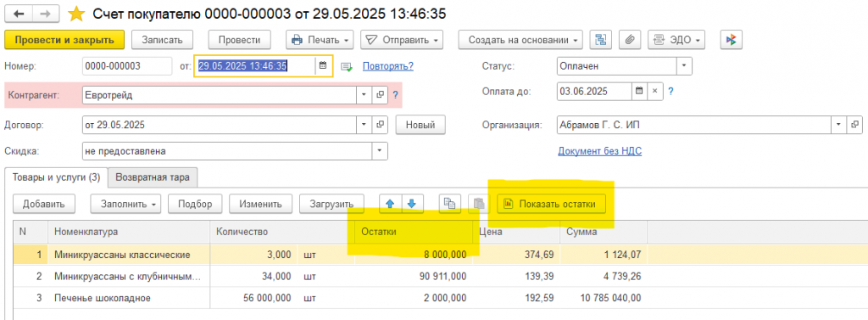Expand the Скидка dropdown list

pyautogui.click(x=381, y=151)
